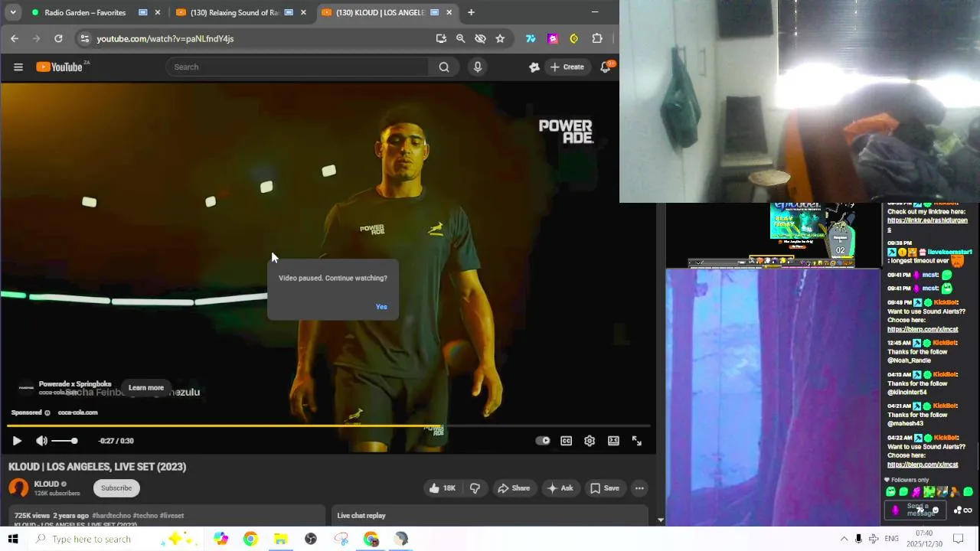Open Snipping Tool taskbar icon
The image size is (980, 551).
point(341,539)
